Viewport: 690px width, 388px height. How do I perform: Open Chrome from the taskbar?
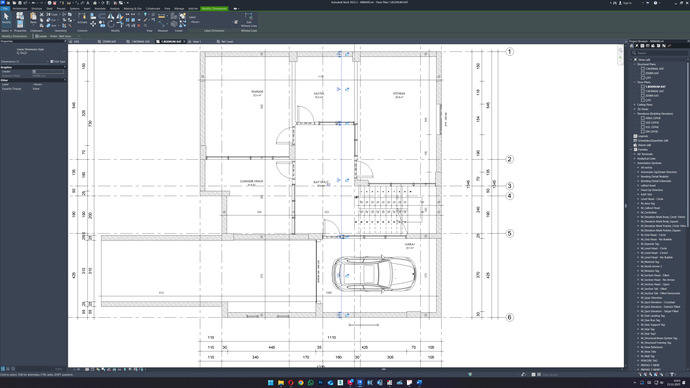pyautogui.click(x=301, y=383)
